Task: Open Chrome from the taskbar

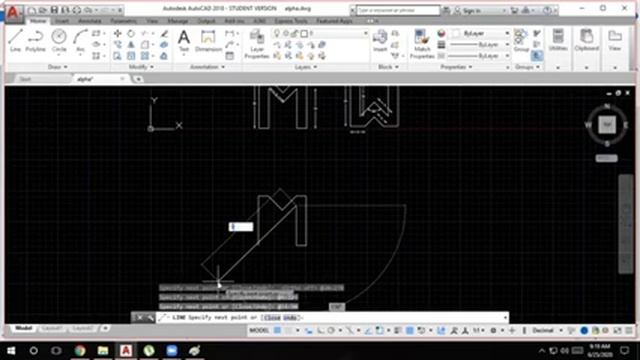Action: click(80, 351)
